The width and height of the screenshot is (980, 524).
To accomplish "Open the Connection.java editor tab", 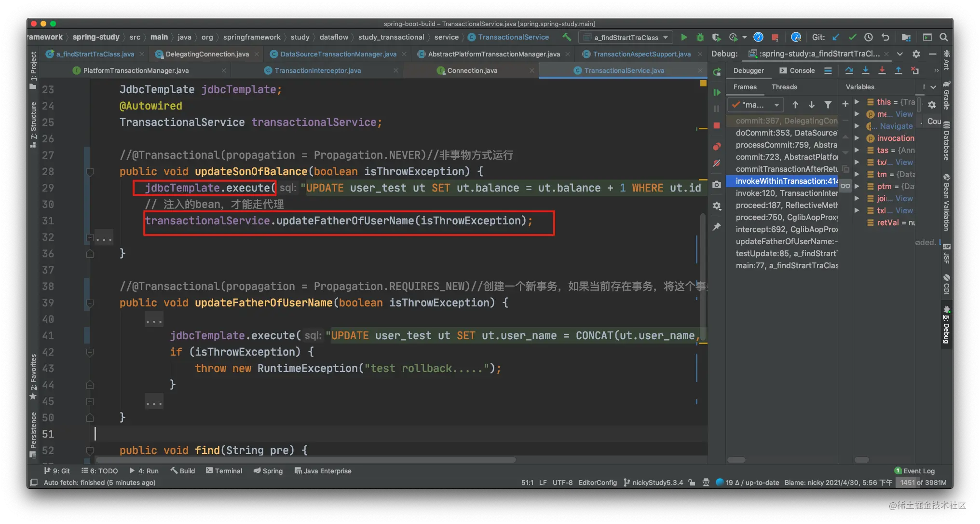I will (472, 70).
